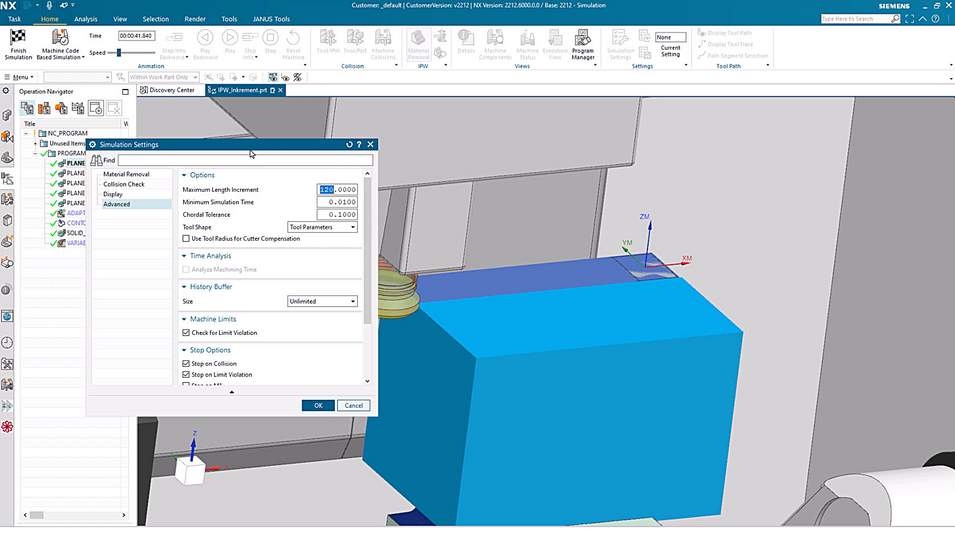
Task: Toggle full screen icon in title bar
Action: 909,19
